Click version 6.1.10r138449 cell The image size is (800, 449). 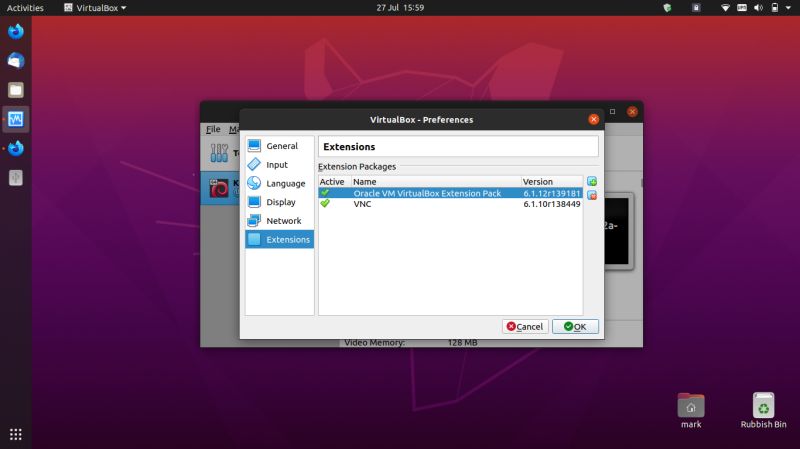(552, 204)
